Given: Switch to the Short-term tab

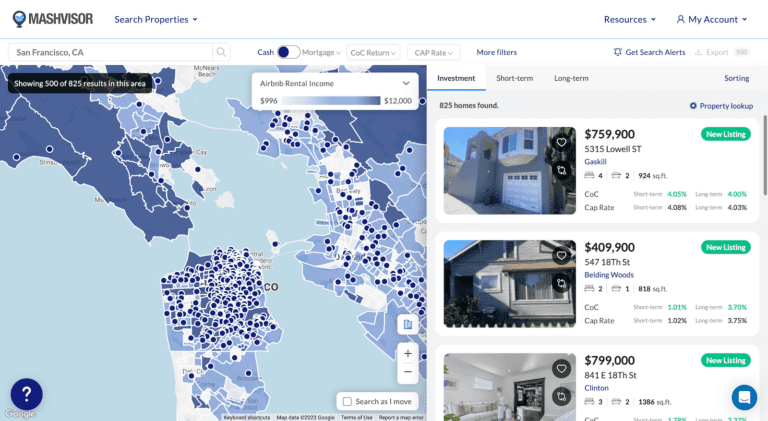Looking at the screenshot, I should tap(514, 78).
